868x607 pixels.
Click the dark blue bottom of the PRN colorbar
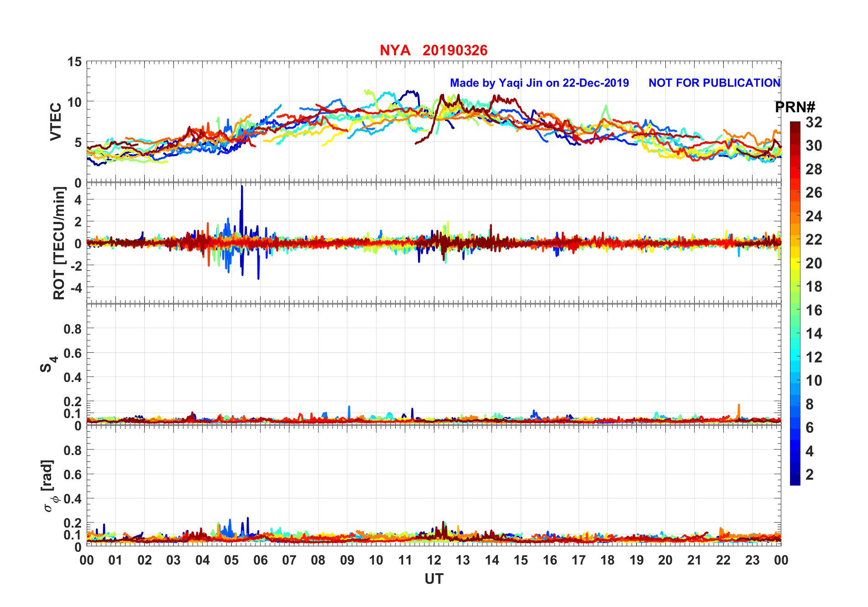coord(795,480)
